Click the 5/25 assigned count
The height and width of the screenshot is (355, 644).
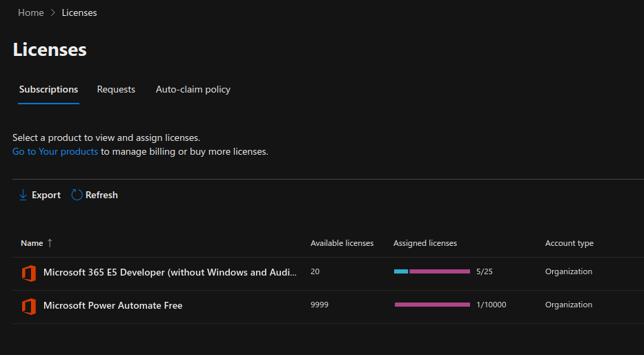(x=485, y=271)
